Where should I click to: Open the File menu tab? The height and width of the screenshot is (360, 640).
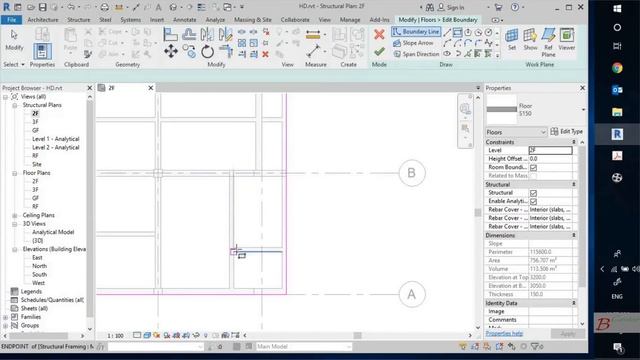pyautogui.click(x=11, y=20)
